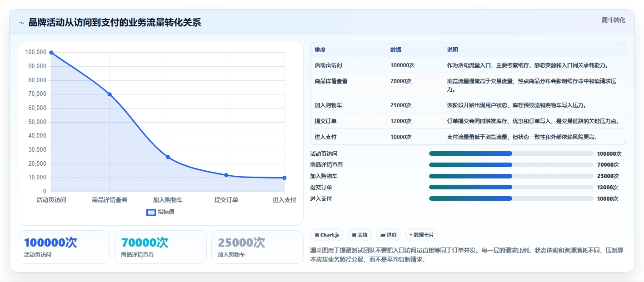Screen dimensions: 644x282
Task: Click the 提交订单 x-axis label on chart
Action: [x=226, y=200]
